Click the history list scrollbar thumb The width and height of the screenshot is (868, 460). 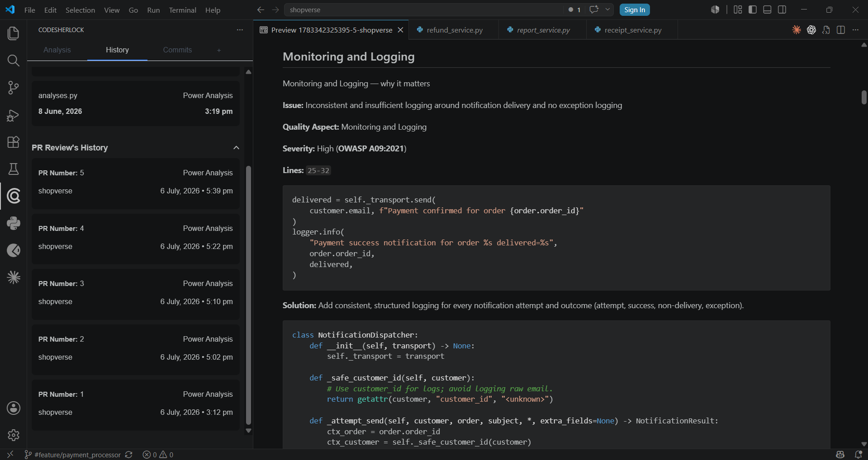point(248,295)
